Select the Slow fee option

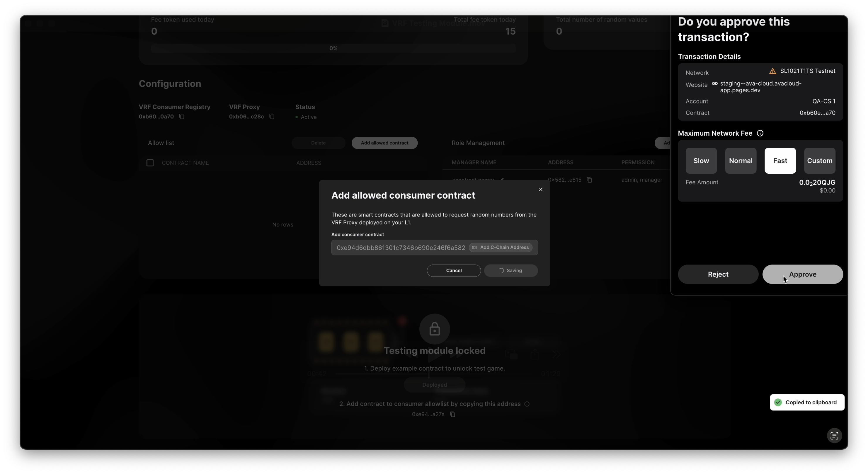[x=701, y=161]
